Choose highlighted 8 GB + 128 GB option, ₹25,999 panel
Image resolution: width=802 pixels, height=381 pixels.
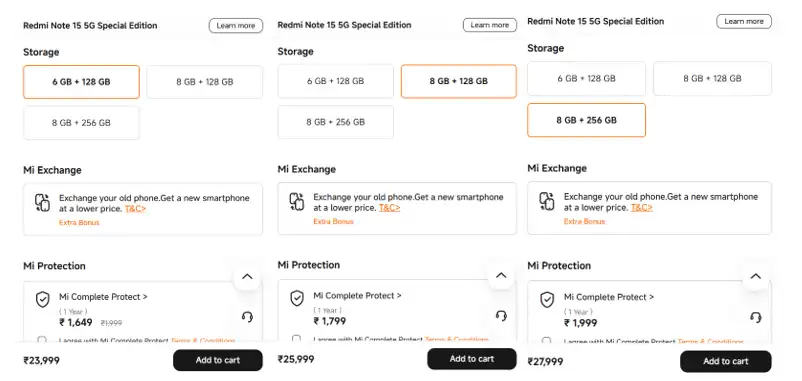coord(459,81)
